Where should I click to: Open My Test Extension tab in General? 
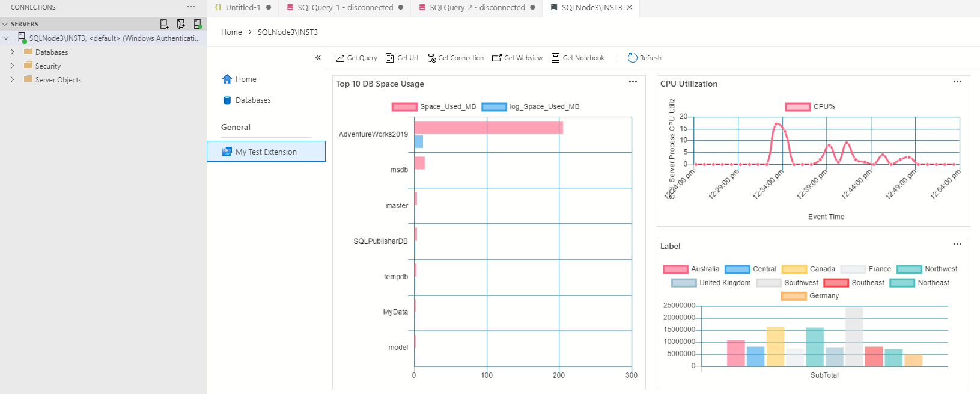[266, 152]
